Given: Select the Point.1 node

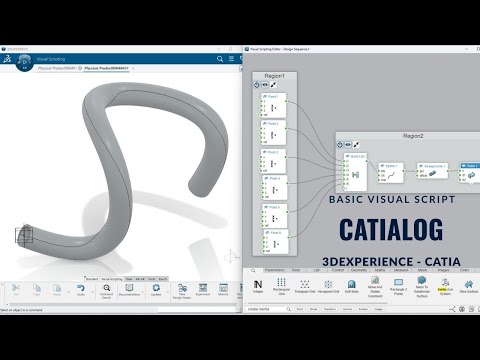Looking at the screenshot, I should pos(273,105).
